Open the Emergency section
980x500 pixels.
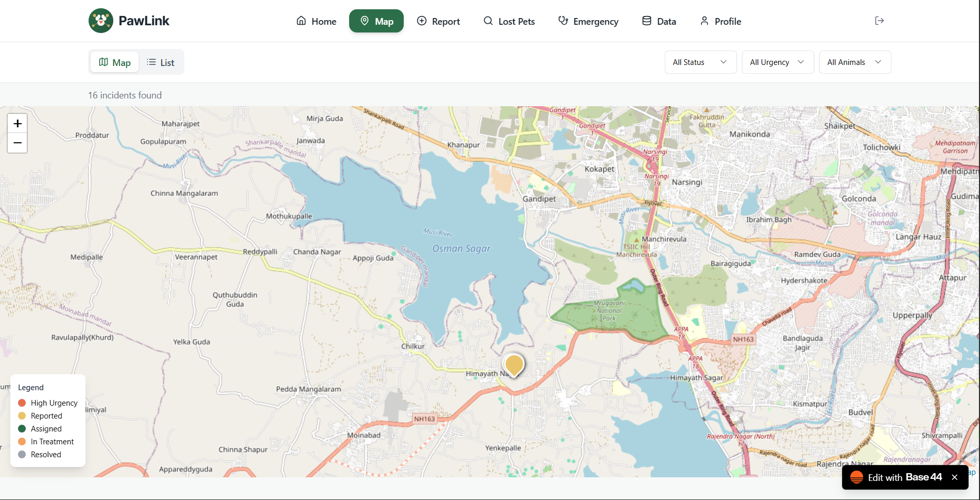pos(588,21)
